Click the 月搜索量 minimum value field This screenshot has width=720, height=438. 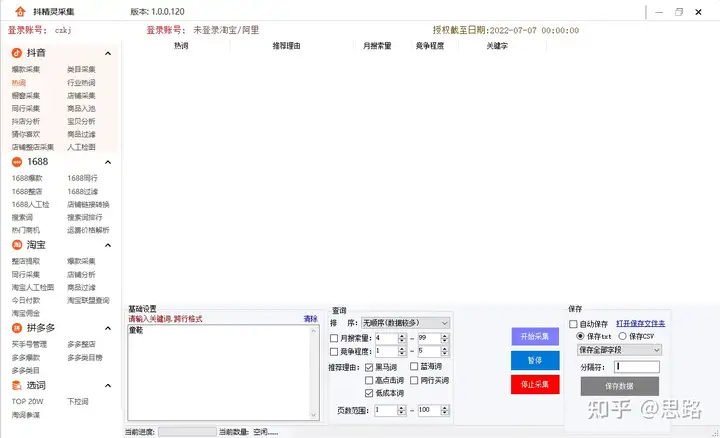click(x=386, y=338)
